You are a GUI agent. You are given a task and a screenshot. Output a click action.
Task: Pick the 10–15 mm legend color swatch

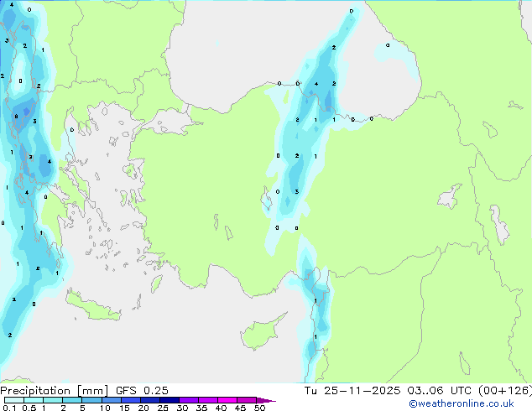tap(111, 400)
